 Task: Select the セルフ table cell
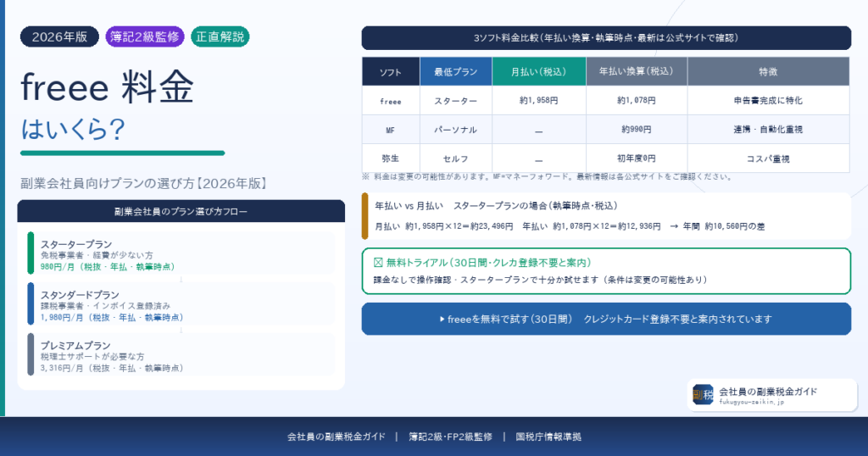click(x=455, y=158)
